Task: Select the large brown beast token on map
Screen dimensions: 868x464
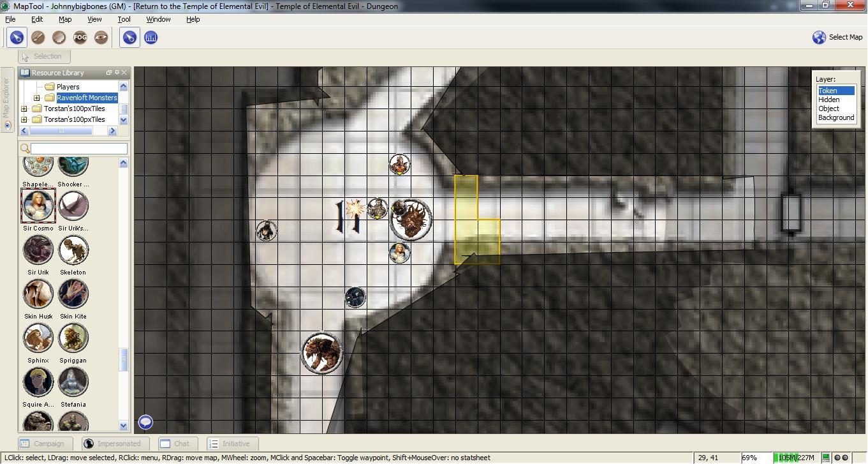Action: click(x=322, y=353)
